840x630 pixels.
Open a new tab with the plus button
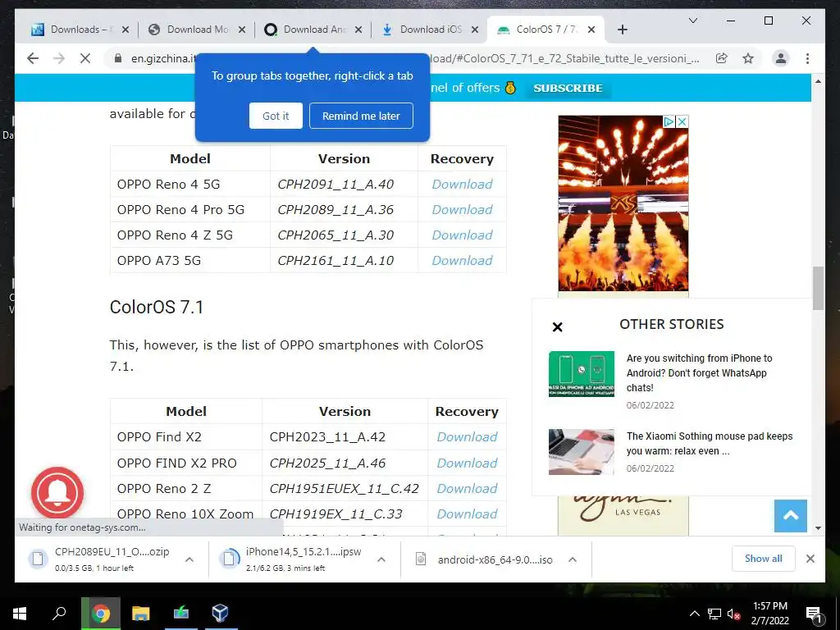click(622, 30)
